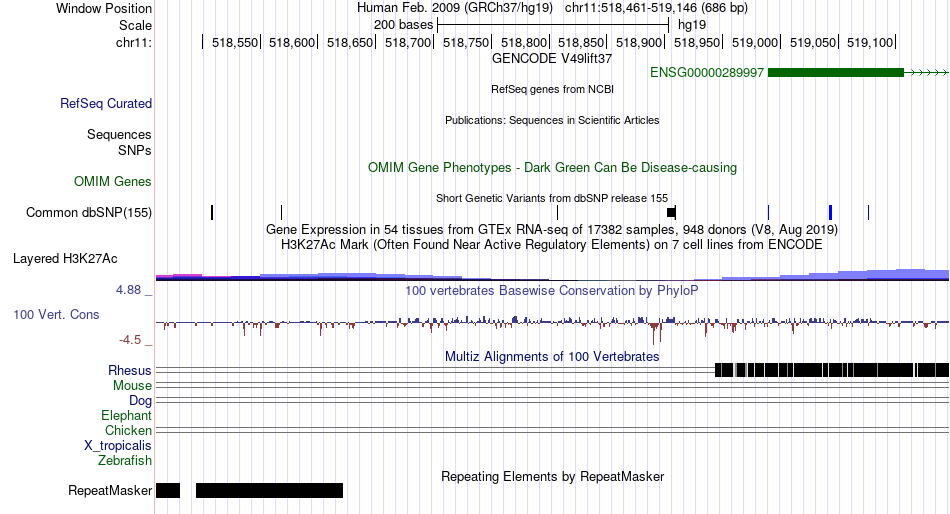Select the Rhesus alignment row label
Screen dimensions: 950x514
[x=130, y=370]
